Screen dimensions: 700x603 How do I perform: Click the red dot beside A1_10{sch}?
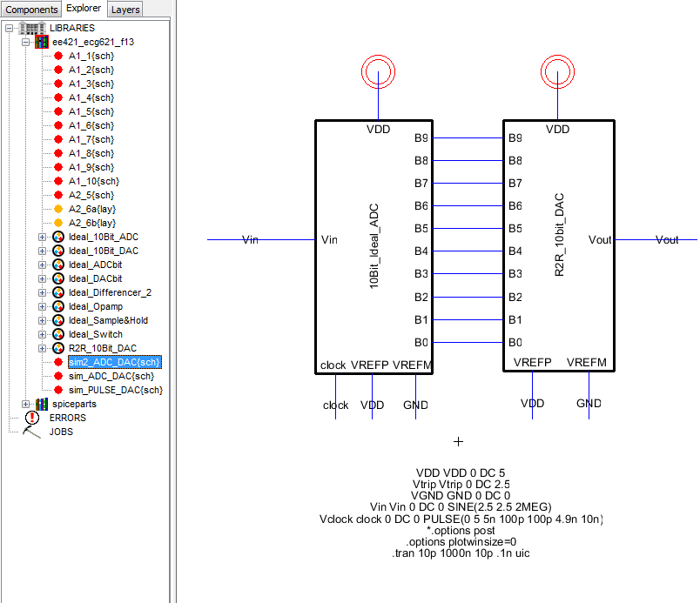tap(58, 181)
